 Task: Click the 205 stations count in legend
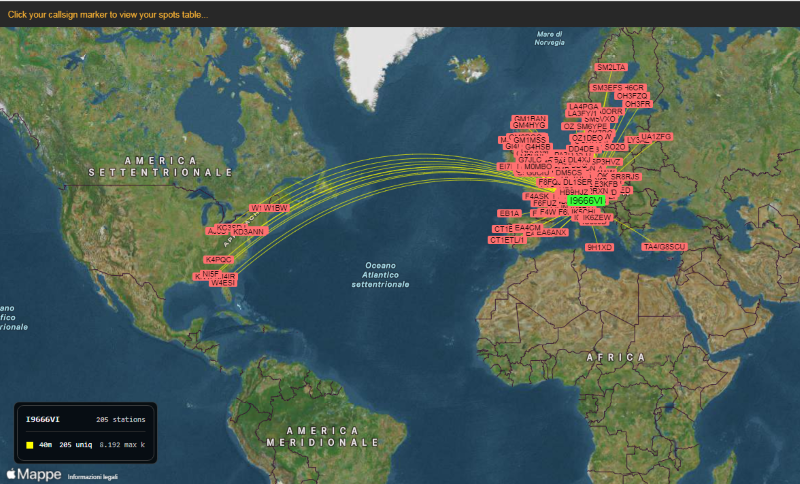(120, 420)
